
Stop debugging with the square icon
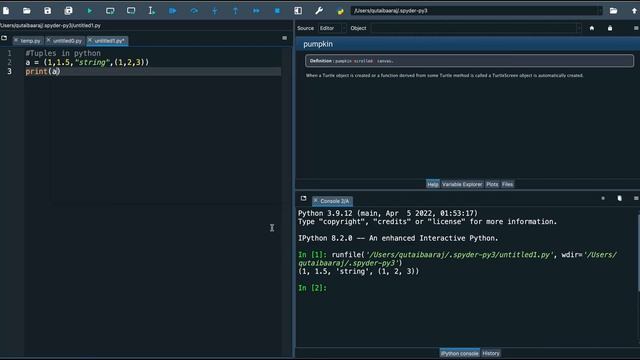(x=277, y=11)
